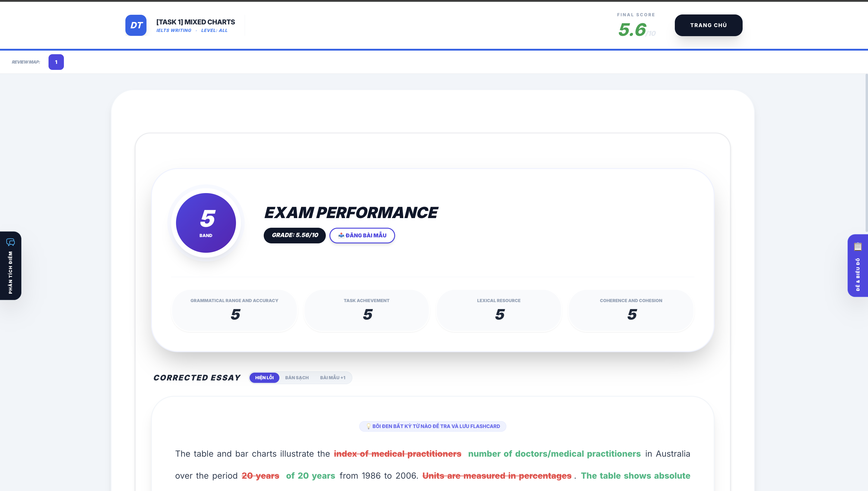This screenshot has width=868, height=491.
Task: Open the Đề & Biểu Đồ clipboard panel
Action: coord(857,265)
